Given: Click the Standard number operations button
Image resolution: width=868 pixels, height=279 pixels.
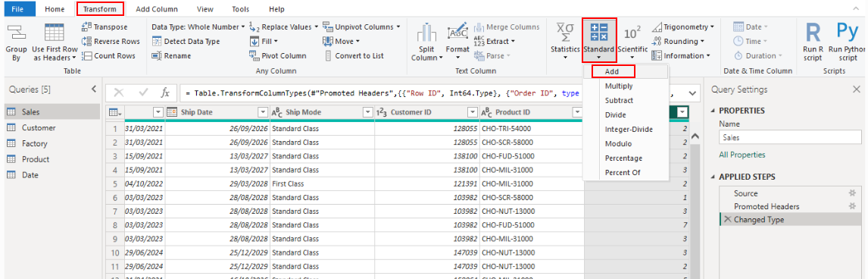Looking at the screenshot, I should 599,40.
